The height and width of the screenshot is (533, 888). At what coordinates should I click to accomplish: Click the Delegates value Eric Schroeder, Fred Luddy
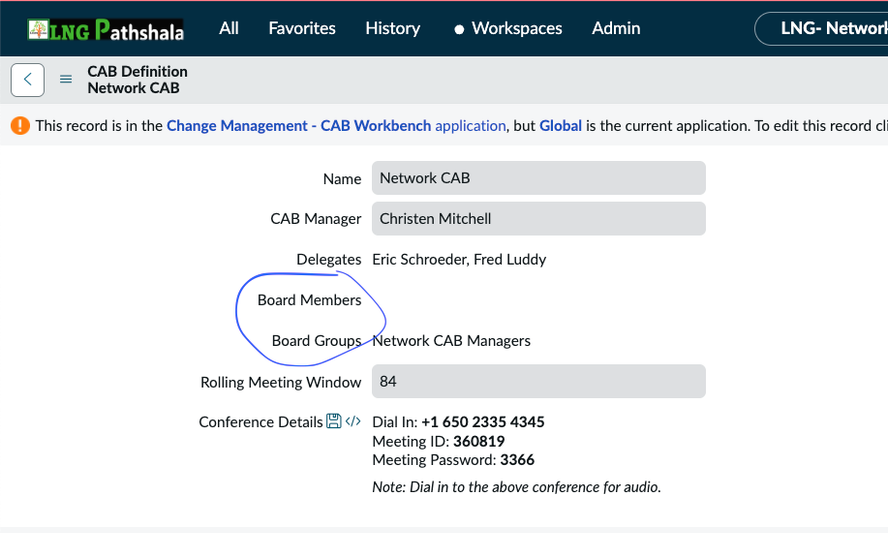[459, 259]
